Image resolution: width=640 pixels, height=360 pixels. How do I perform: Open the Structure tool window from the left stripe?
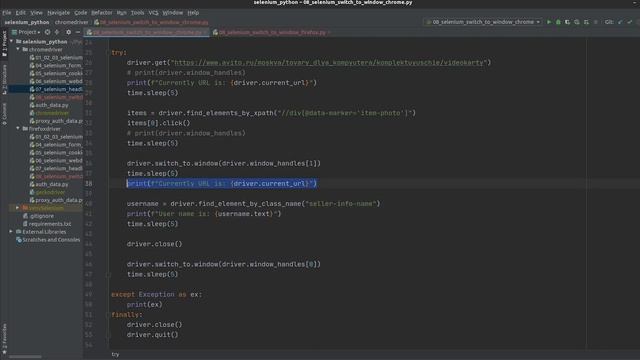coord(4,79)
